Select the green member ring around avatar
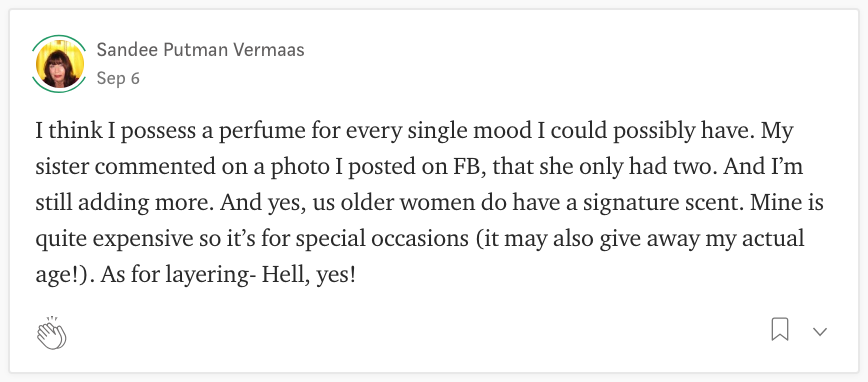 (60, 64)
